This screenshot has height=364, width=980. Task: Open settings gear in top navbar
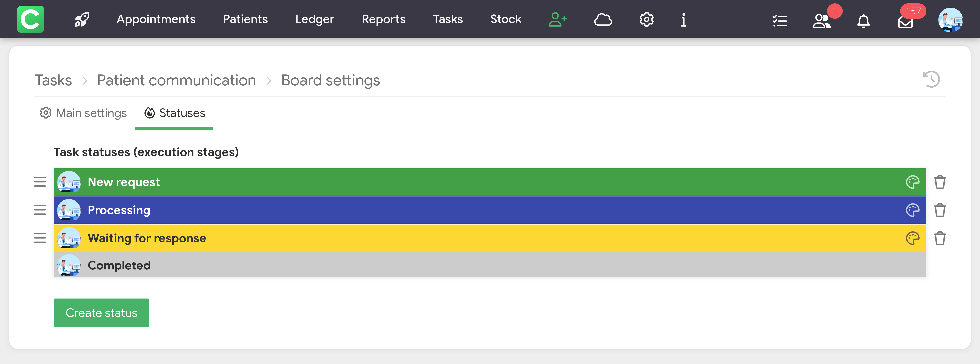(x=646, y=19)
